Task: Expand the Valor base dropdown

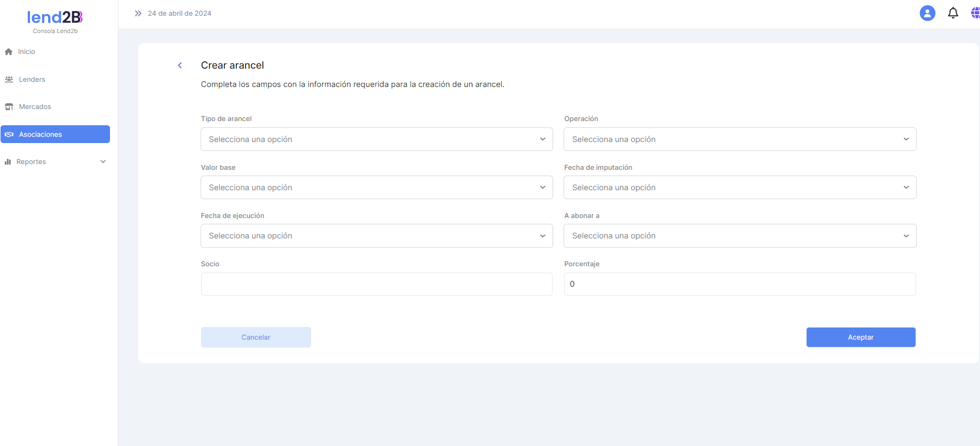Action: pyautogui.click(x=377, y=188)
